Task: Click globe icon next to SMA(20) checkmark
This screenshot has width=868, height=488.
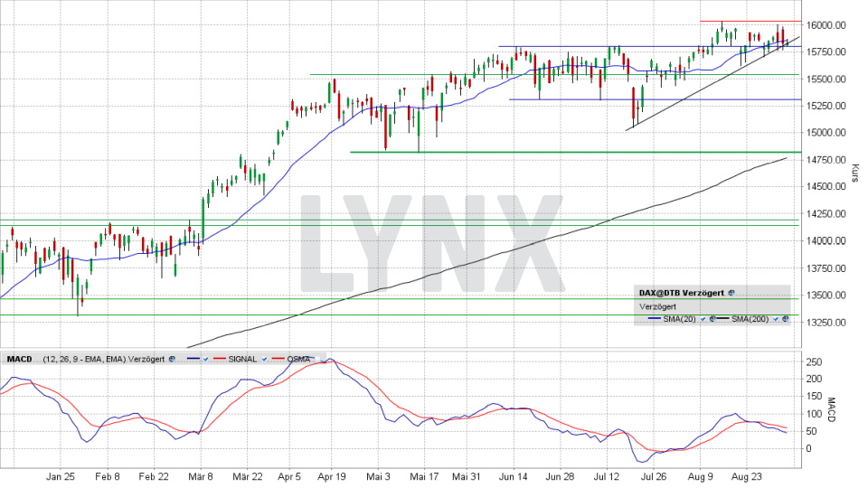Action: click(x=712, y=319)
